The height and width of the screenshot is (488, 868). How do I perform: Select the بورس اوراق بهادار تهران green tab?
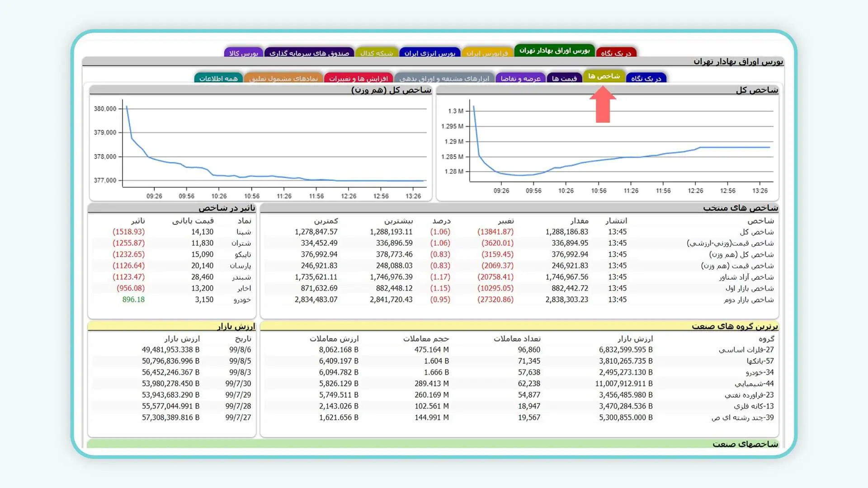click(555, 51)
